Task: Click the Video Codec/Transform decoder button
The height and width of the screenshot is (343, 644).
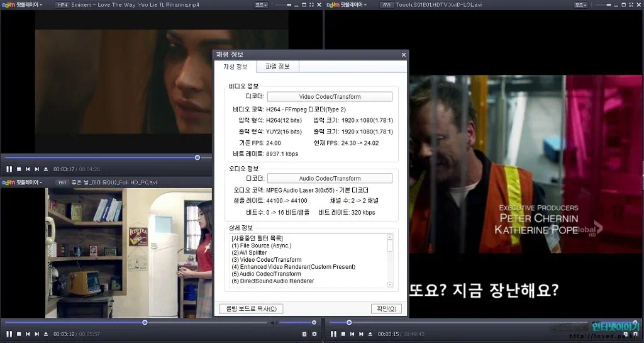Action: (330, 96)
